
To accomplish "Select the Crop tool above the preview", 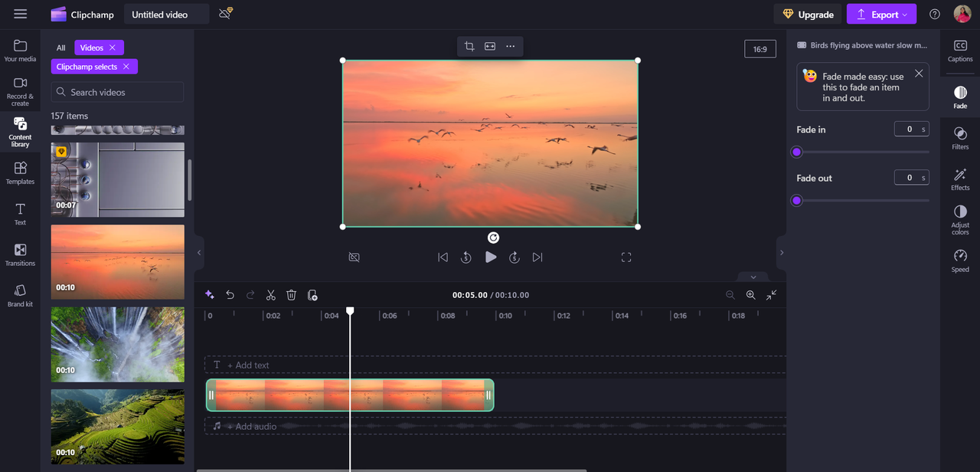I will click(x=469, y=46).
